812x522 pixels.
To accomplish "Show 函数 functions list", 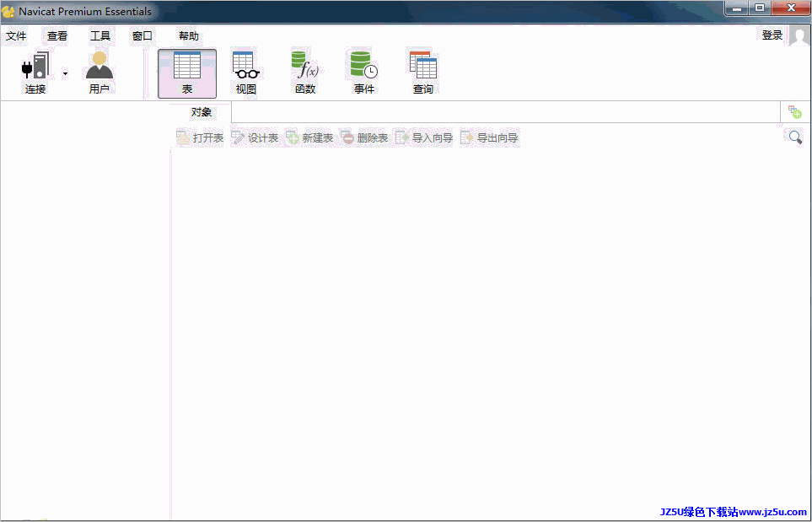I will pos(305,73).
